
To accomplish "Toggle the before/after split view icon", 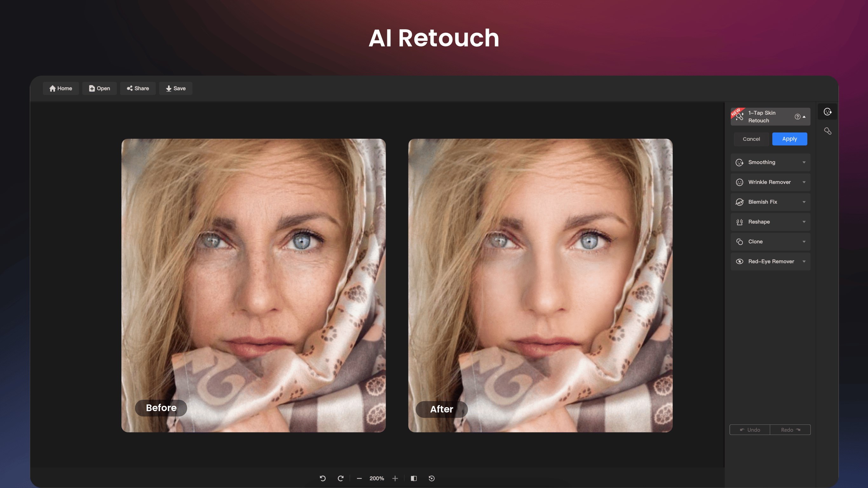I will tap(413, 478).
